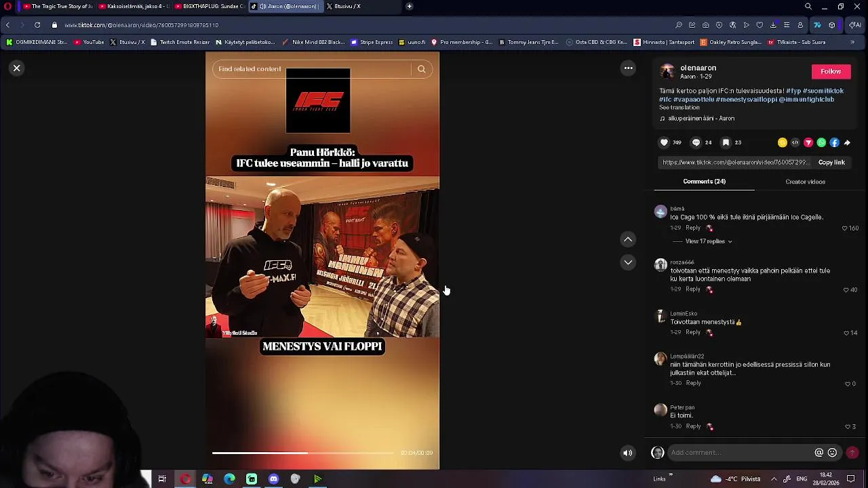Switch to Creator videos tab
Image resolution: width=868 pixels, height=488 pixels.
pyautogui.click(x=805, y=182)
